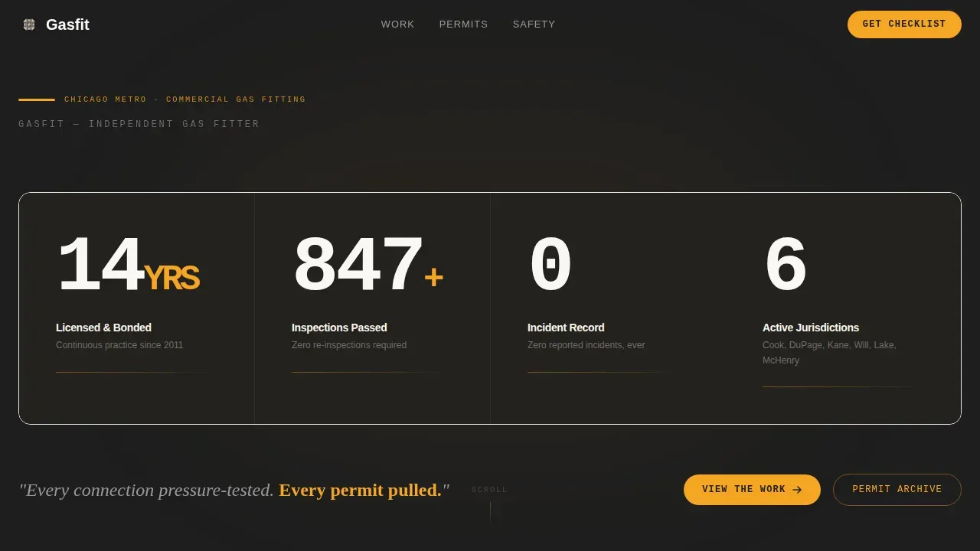The image size is (980, 551).
Task: Click the 0 incident statistic
Action: pos(550,266)
